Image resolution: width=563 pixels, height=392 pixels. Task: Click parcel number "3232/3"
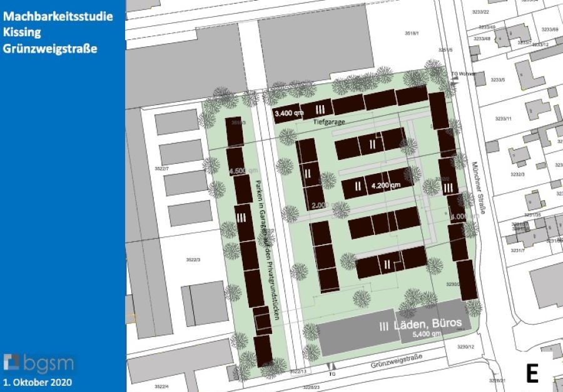pyautogui.click(x=517, y=174)
